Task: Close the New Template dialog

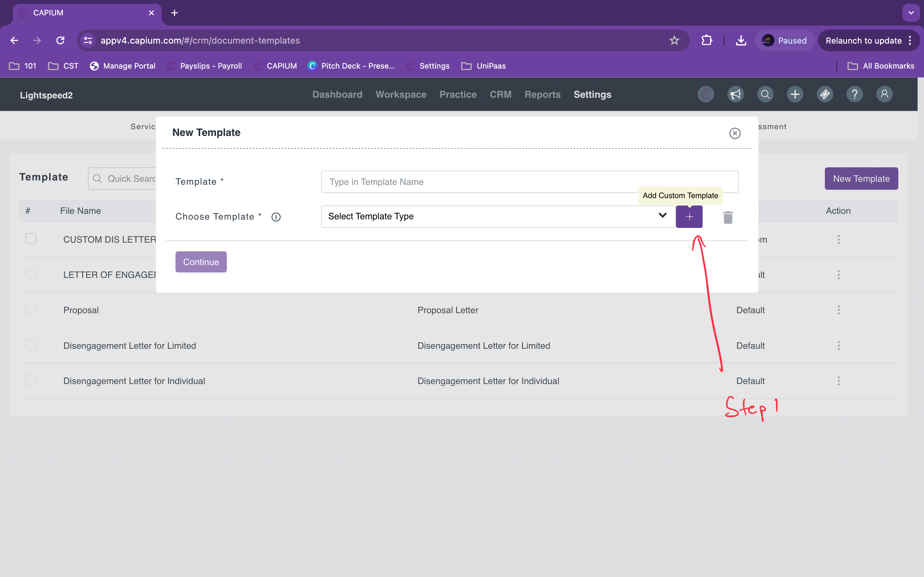Action: click(735, 133)
